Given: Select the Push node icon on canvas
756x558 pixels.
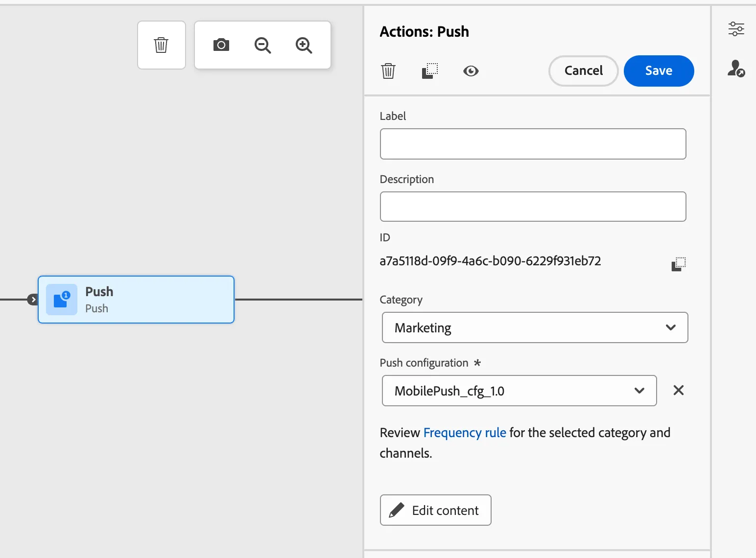Looking at the screenshot, I should (62, 300).
